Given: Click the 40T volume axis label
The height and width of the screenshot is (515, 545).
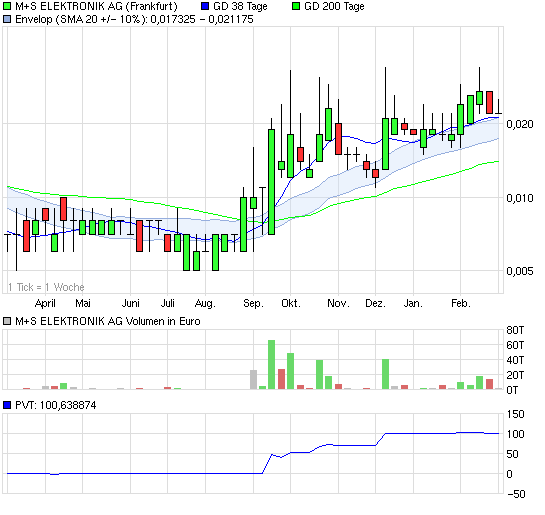Looking at the screenshot, I should pos(515,360).
